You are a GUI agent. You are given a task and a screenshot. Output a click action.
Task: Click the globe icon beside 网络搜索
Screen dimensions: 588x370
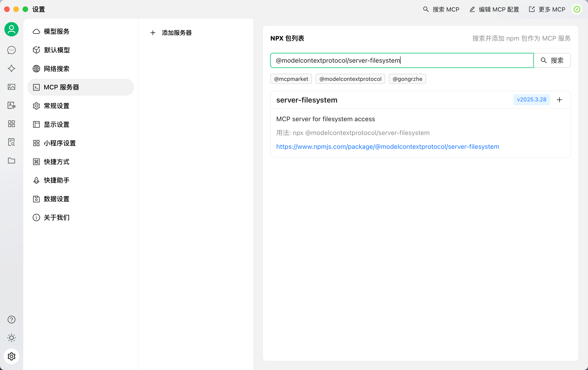coord(36,69)
